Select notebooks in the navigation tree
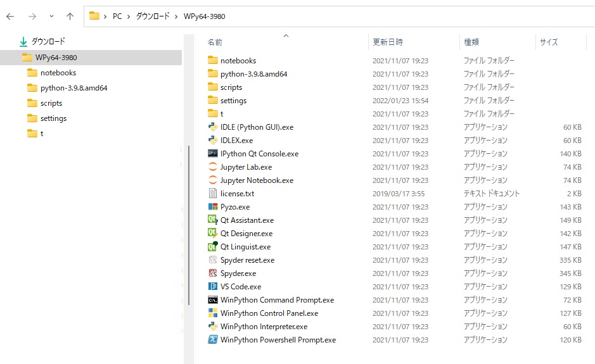The height and width of the screenshot is (364, 595). point(58,73)
